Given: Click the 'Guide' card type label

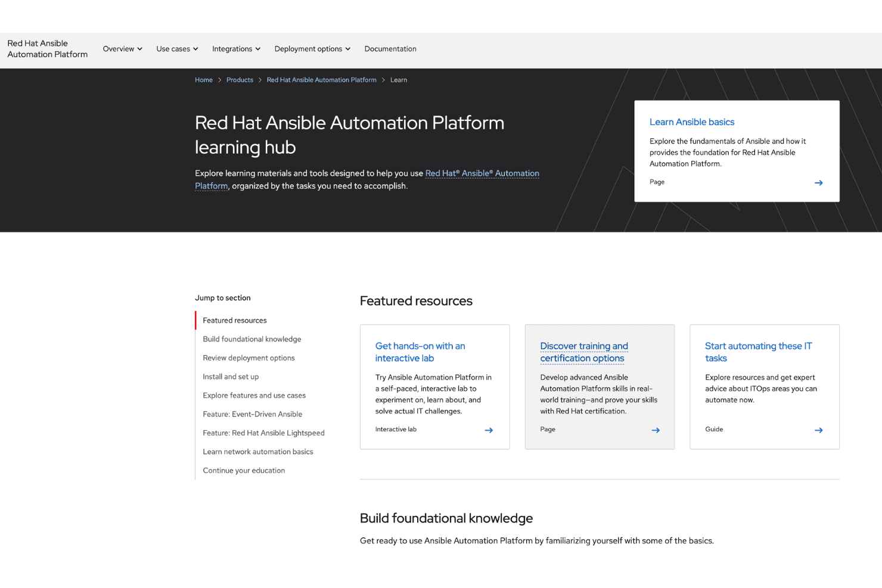Looking at the screenshot, I should click(x=714, y=430).
